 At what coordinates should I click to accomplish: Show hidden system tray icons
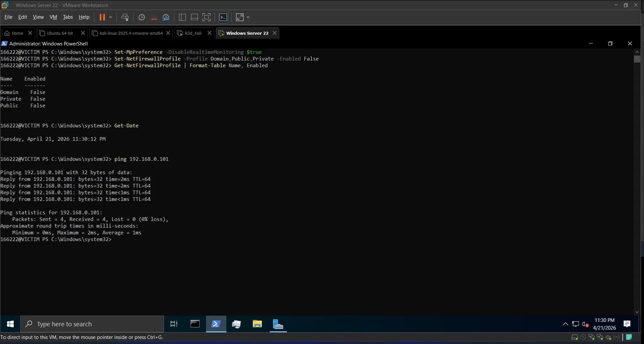coord(565,324)
